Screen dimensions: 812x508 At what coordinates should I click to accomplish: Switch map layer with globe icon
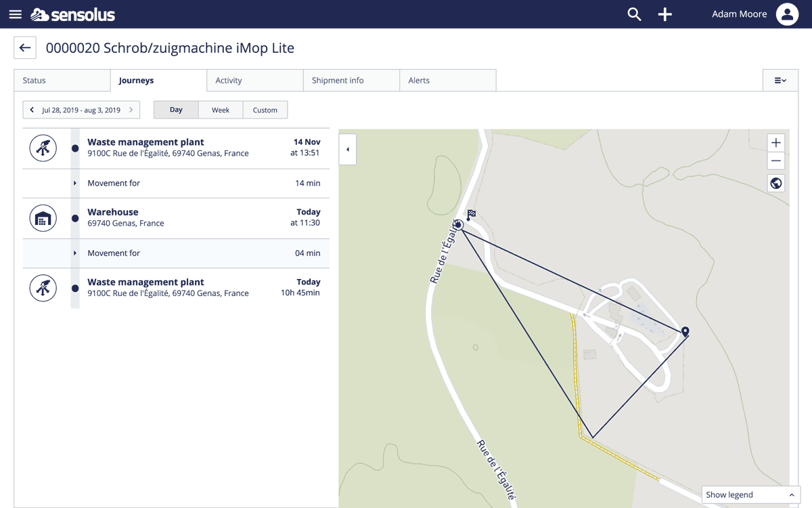coord(776,184)
